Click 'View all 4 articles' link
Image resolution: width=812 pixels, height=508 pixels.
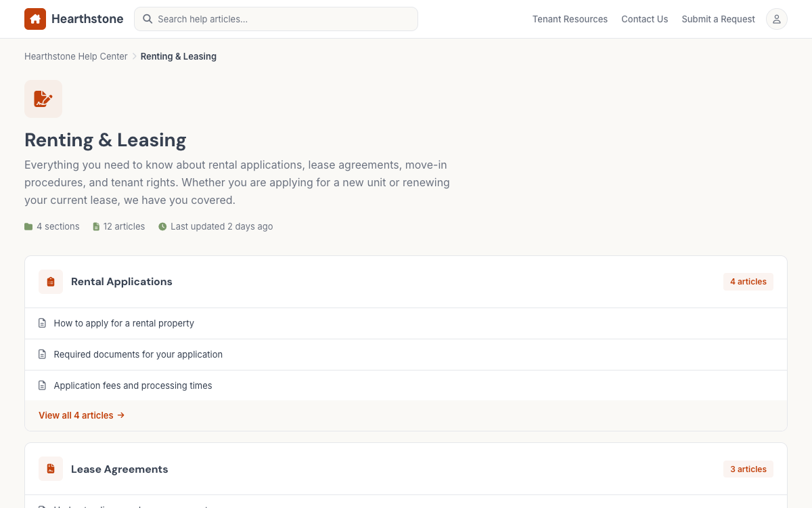(82, 415)
